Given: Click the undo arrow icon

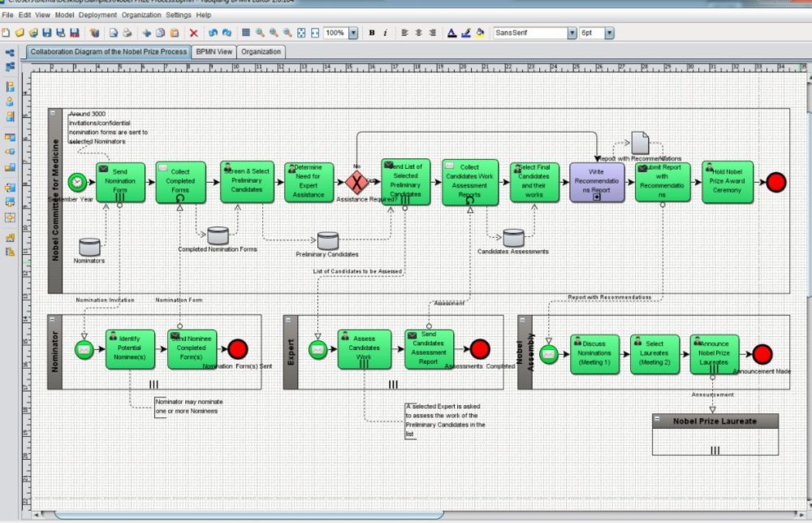Looking at the screenshot, I should tap(212, 33).
